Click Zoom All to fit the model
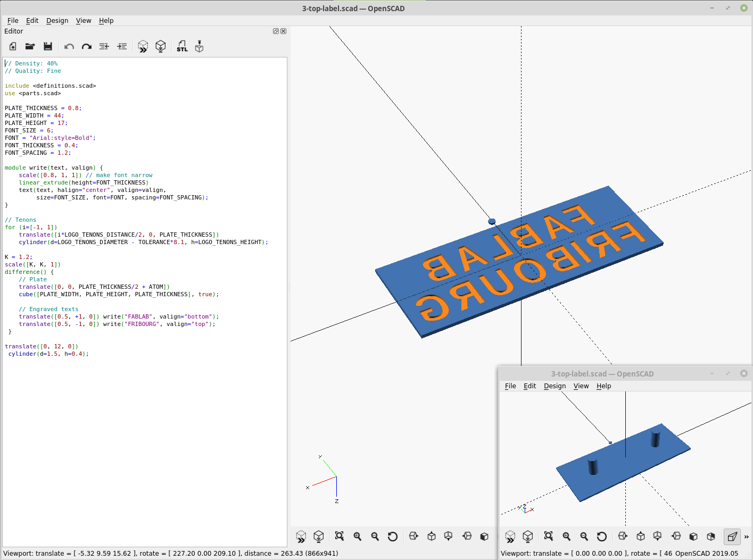This screenshot has height=560, width=753. (339, 537)
